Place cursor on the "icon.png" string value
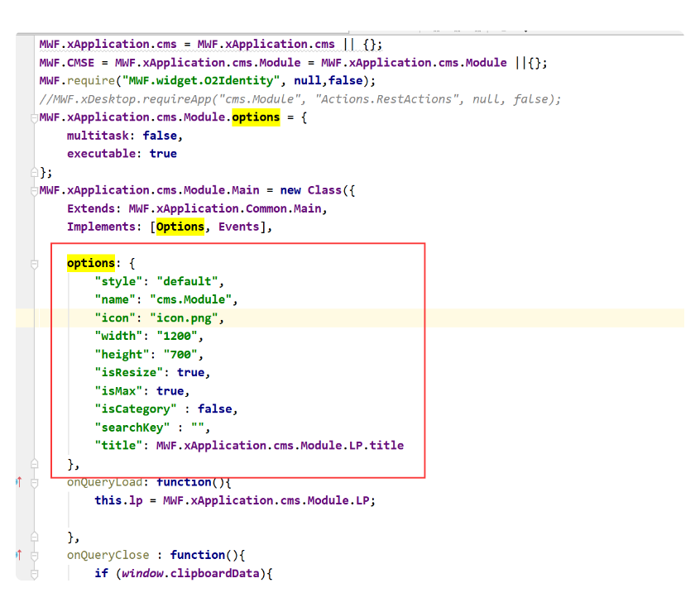This screenshot has height=607, width=700. point(187,318)
